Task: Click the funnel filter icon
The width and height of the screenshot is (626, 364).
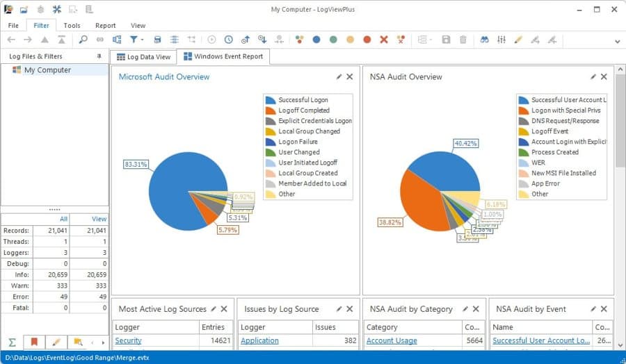Action: point(134,40)
